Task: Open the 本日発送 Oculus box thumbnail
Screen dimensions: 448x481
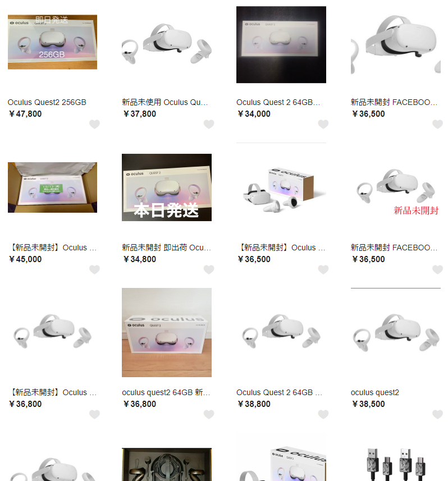Action: point(167,187)
